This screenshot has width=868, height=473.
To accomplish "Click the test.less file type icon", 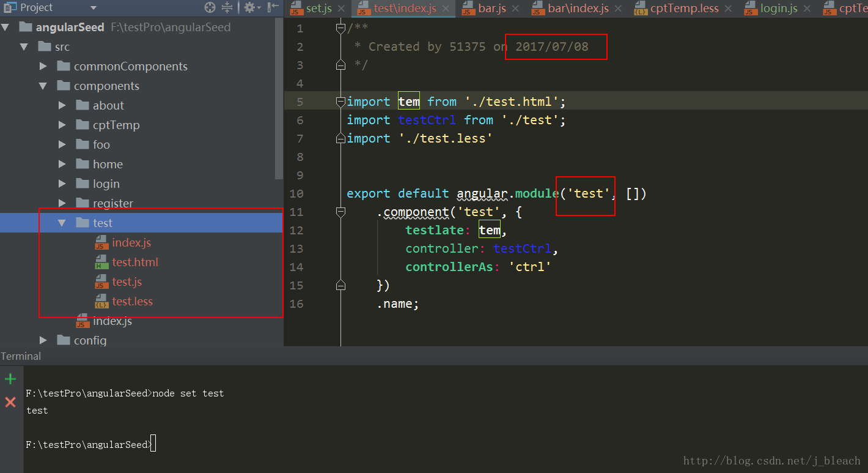I will point(101,302).
